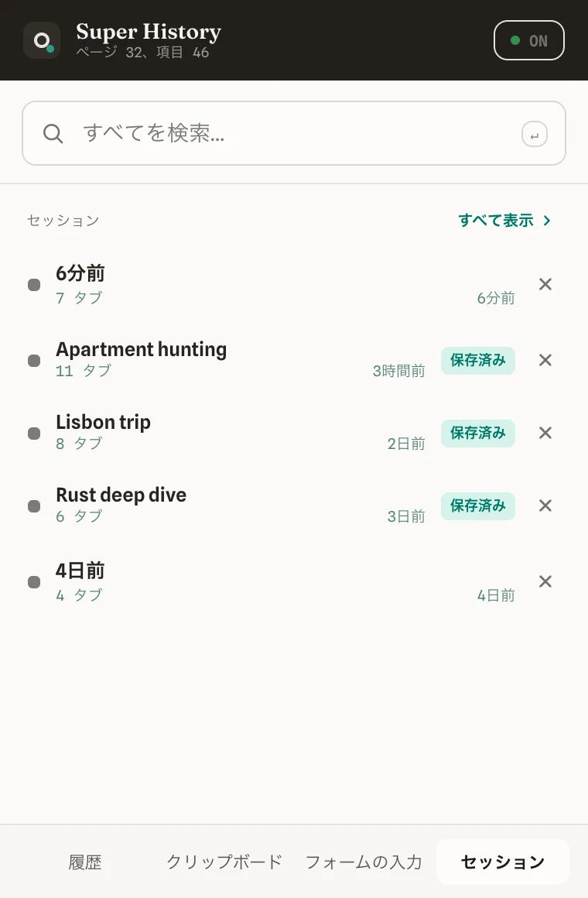Image resolution: width=588 pixels, height=898 pixels.
Task: Expand the すべて表示 chevron arrow
Action: click(547, 221)
